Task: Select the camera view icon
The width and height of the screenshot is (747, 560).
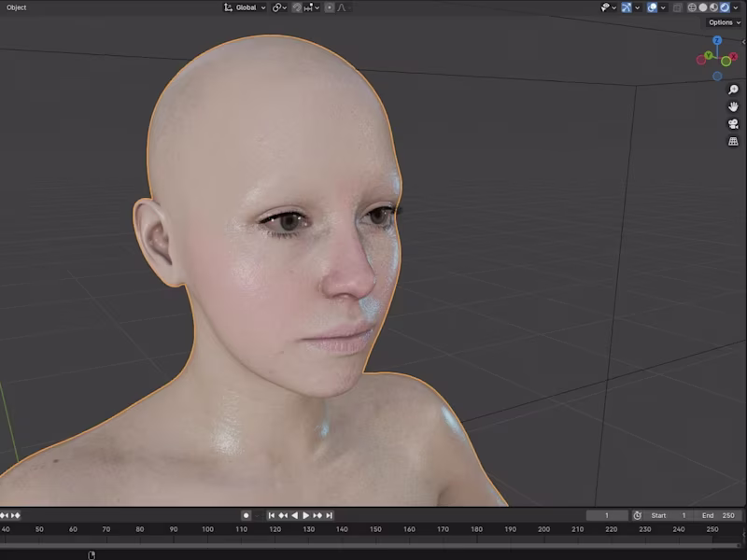Action: pyautogui.click(x=733, y=124)
